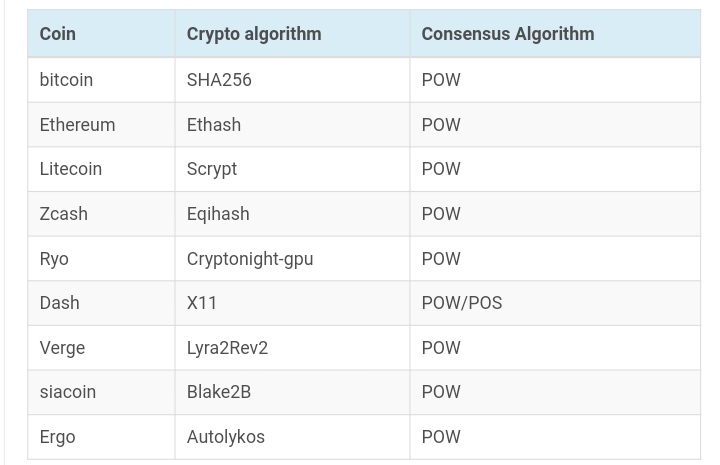Select the SHA256 cell
This screenshot has height=465, width=720.
click(219, 80)
